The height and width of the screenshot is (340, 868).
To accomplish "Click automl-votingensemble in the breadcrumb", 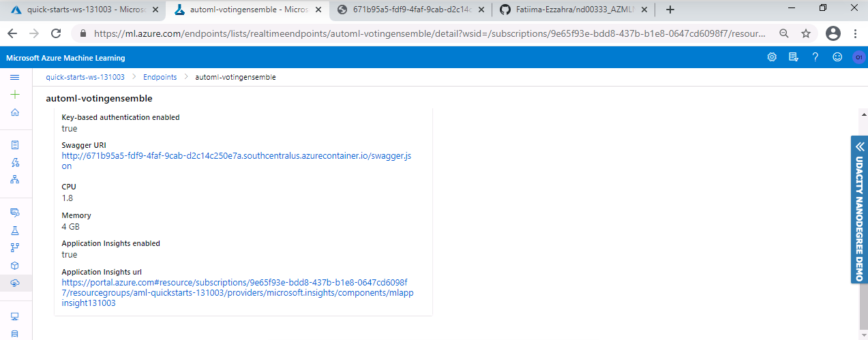I will click(x=235, y=77).
